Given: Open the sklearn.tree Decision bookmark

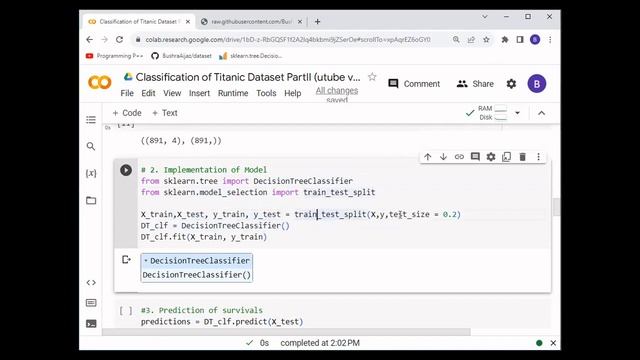Looking at the screenshot, I should pyautogui.click(x=250, y=56).
